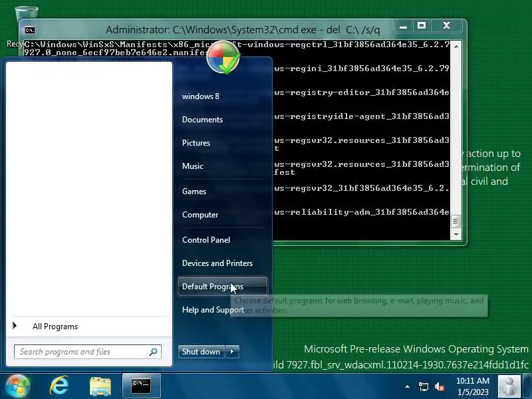The image size is (532, 399).
Task: Open the clock showing 10:11 AM
Action: (x=473, y=386)
